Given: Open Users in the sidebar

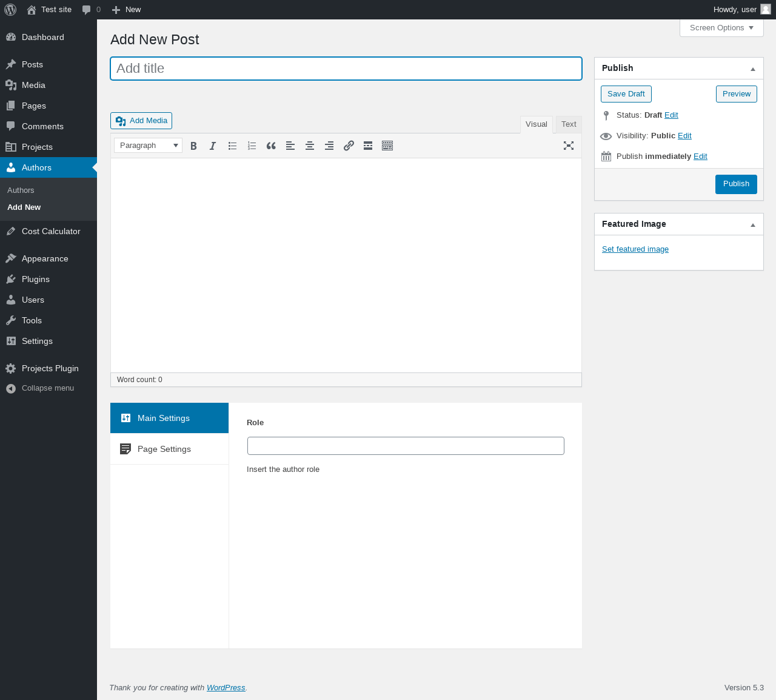Looking at the screenshot, I should tap(48, 300).
